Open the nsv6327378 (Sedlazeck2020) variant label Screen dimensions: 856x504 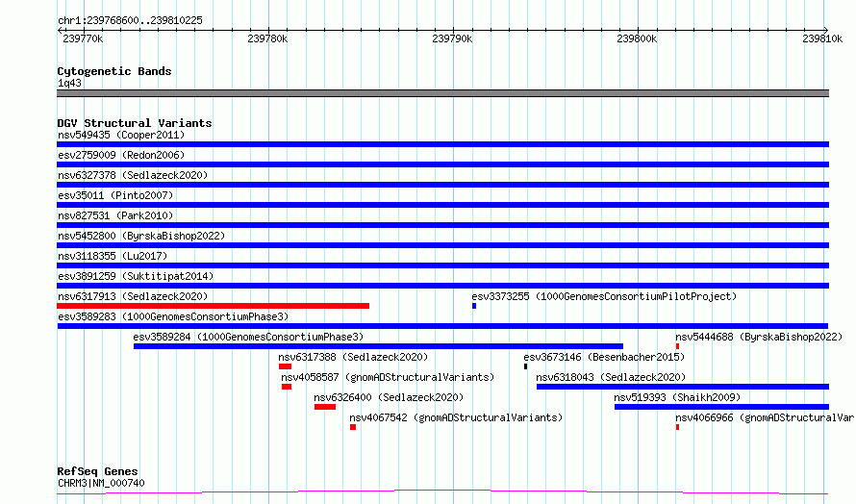pos(133,175)
